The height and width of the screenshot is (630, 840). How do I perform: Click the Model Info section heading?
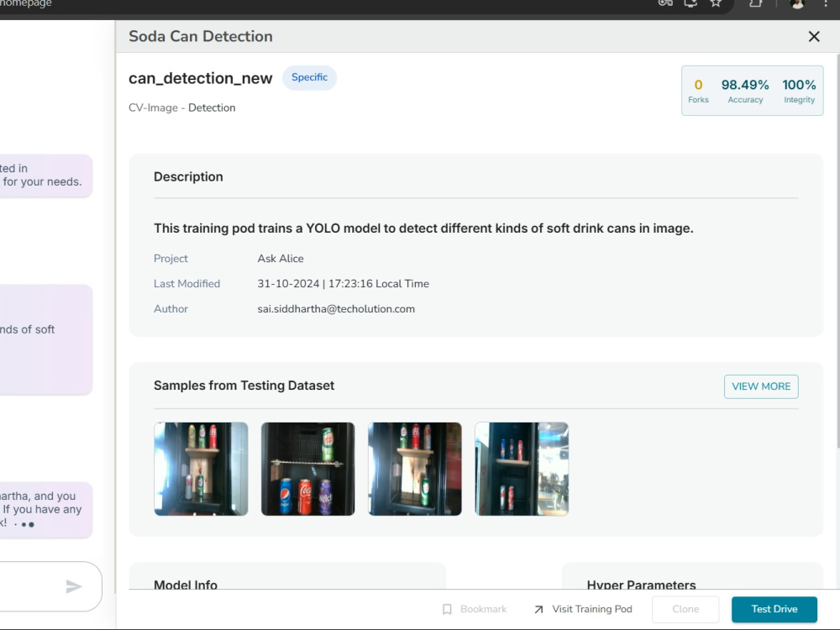pyautogui.click(x=186, y=585)
